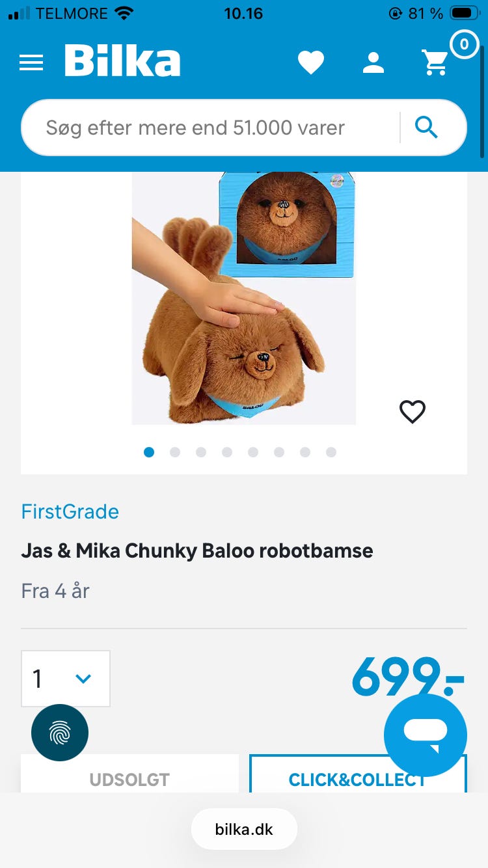Image resolution: width=488 pixels, height=868 pixels.
Task: Open the FirstGrade brand link
Action: [x=70, y=511]
